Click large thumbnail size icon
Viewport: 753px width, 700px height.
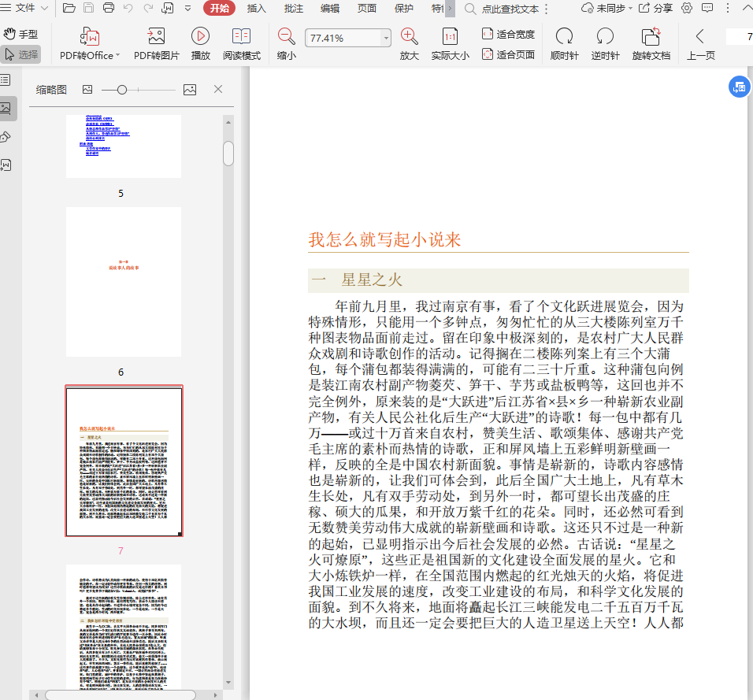(190, 89)
